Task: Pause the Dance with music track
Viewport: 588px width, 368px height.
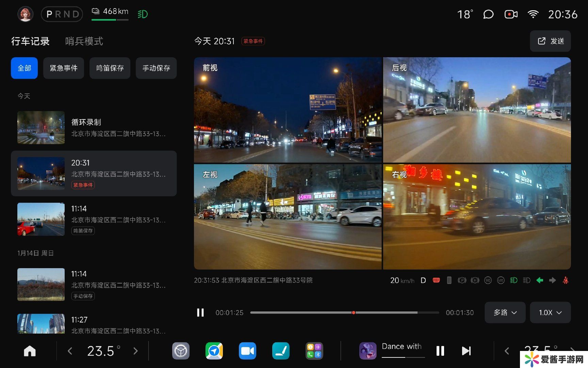Action: (x=440, y=351)
